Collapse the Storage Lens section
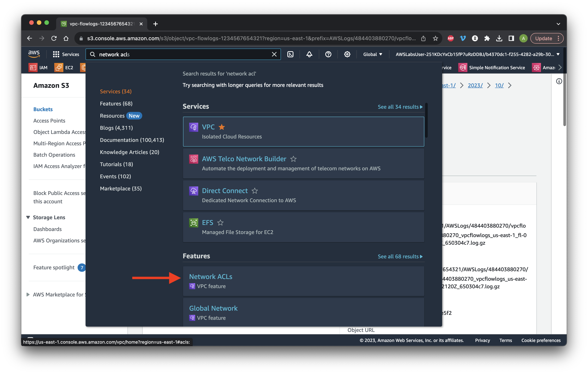This screenshot has width=588, height=374. click(28, 217)
